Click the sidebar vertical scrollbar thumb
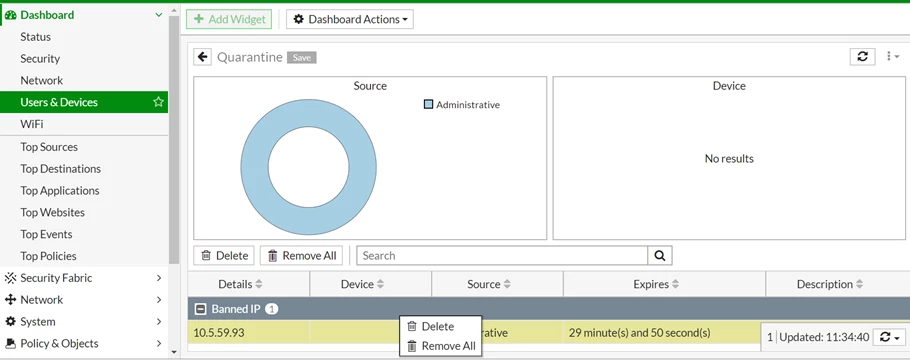The image size is (910, 360). 174,140
